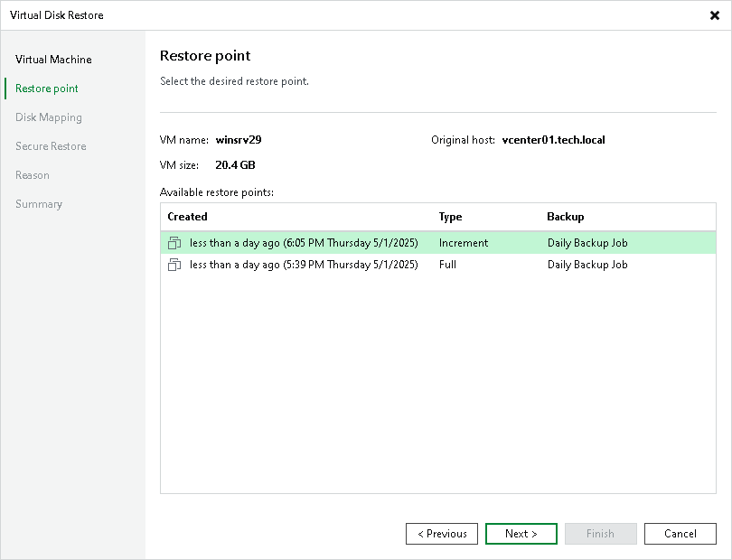Sort restore points by Created column

click(x=187, y=217)
